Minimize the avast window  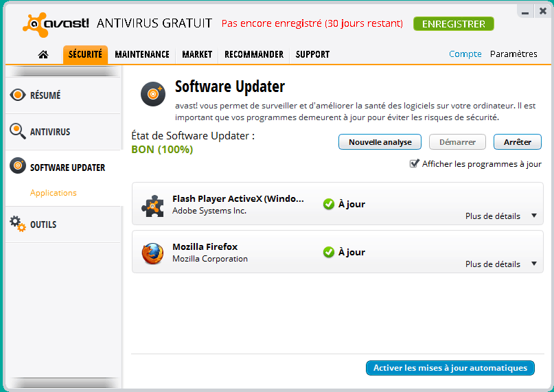pos(525,12)
